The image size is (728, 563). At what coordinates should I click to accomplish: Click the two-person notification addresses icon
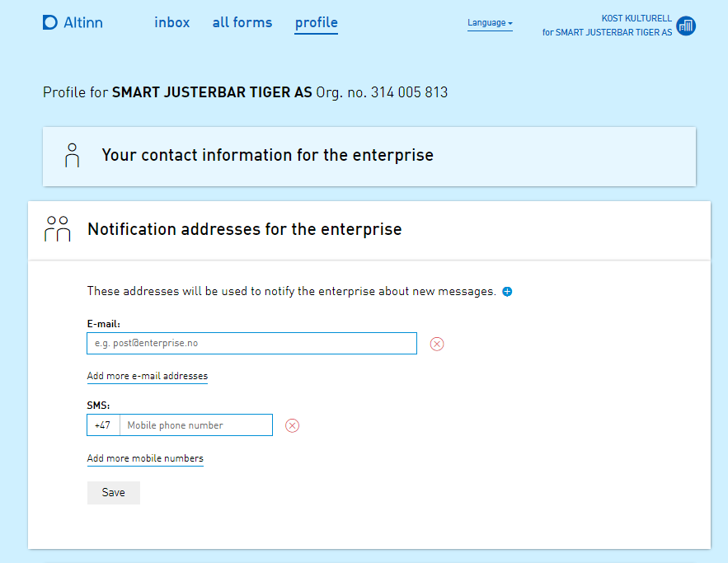click(58, 229)
